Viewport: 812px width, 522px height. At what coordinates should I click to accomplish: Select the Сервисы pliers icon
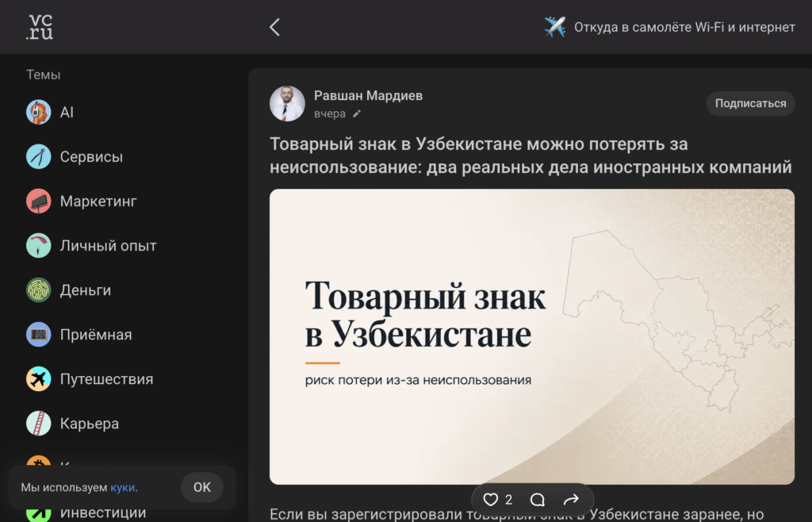(39, 156)
